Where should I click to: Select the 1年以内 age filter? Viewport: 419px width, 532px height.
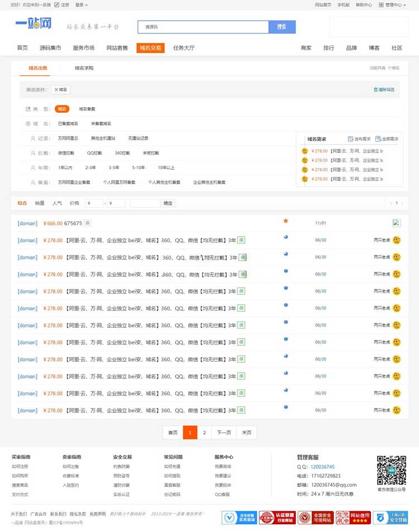(65, 167)
